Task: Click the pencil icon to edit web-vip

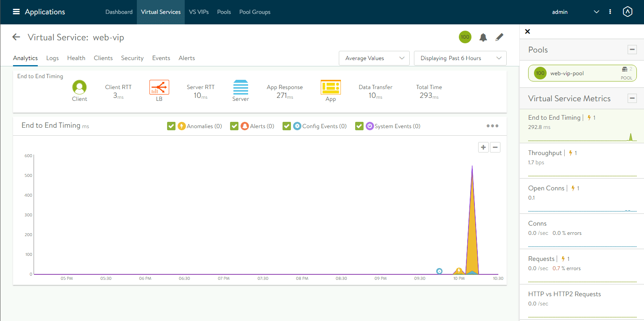Action: click(499, 37)
